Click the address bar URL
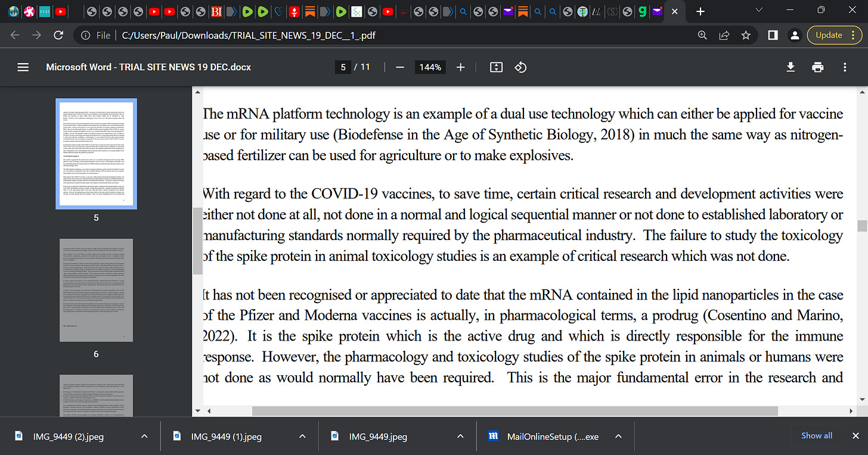 tap(249, 35)
